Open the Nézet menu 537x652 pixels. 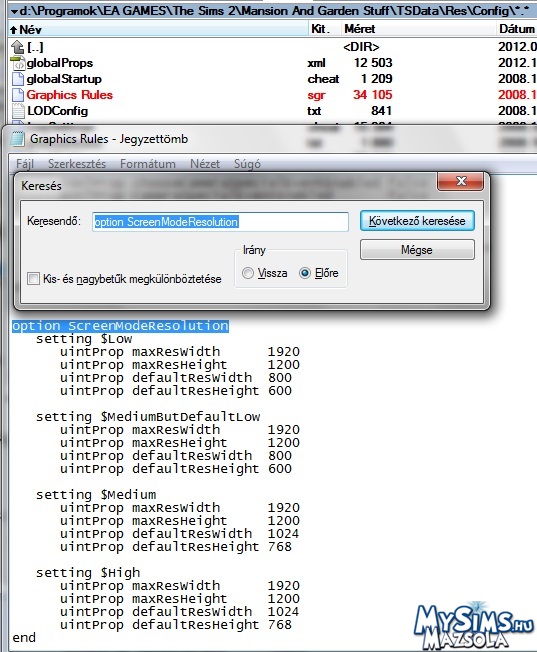tap(205, 164)
